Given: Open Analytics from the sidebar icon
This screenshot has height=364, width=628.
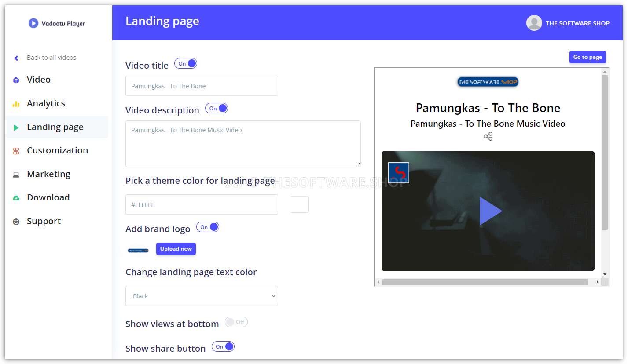Looking at the screenshot, I should pyautogui.click(x=16, y=103).
